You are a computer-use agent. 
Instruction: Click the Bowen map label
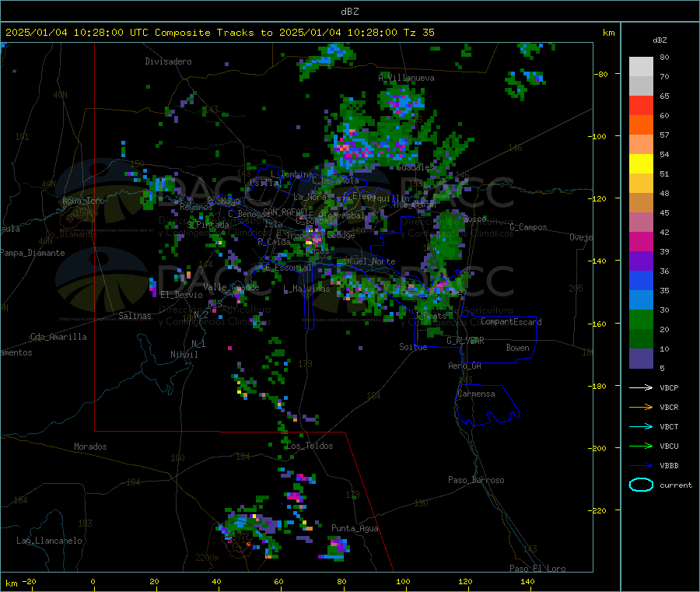click(517, 348)
